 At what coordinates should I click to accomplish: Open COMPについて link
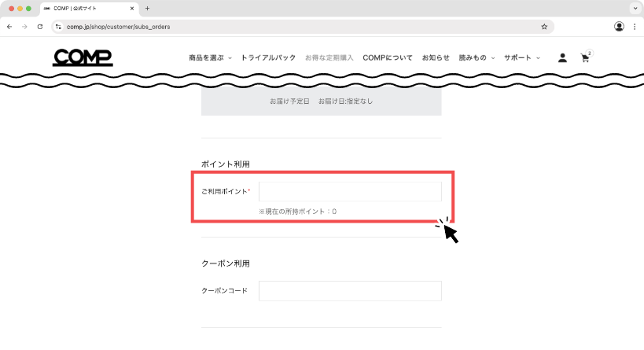coord(388,58)
